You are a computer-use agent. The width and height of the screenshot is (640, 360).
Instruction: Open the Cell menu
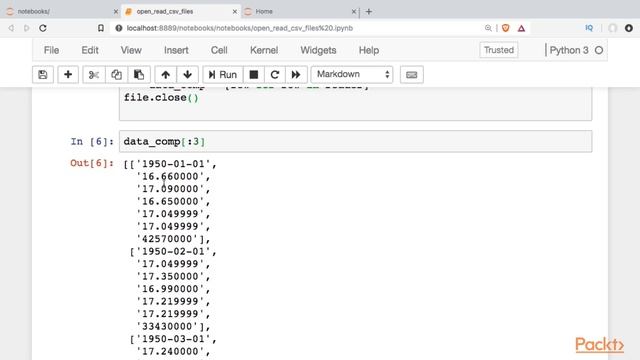point(219,50)
